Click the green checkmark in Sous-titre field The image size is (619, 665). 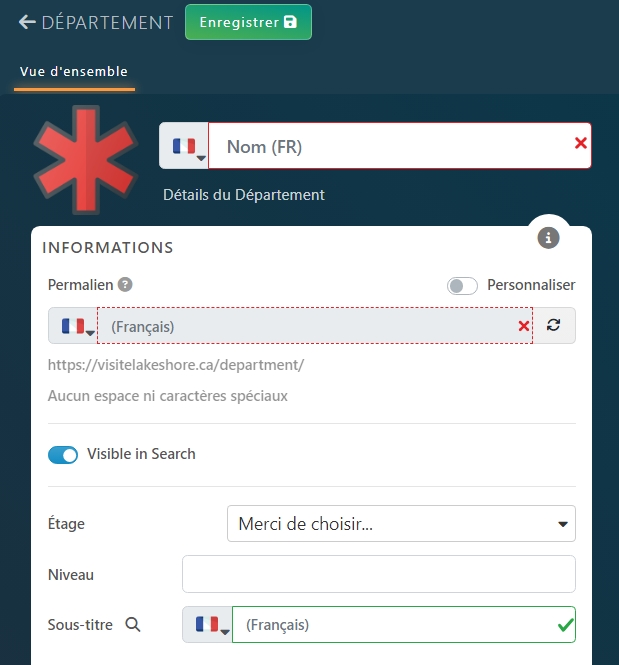pos(565,625)
